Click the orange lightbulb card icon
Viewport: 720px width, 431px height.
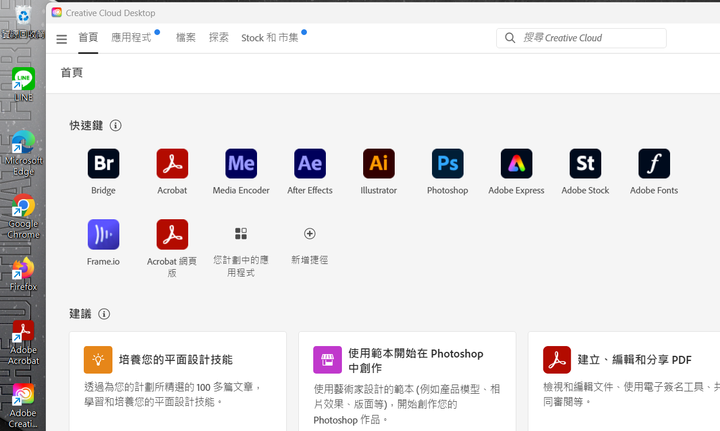coord(98,360)
